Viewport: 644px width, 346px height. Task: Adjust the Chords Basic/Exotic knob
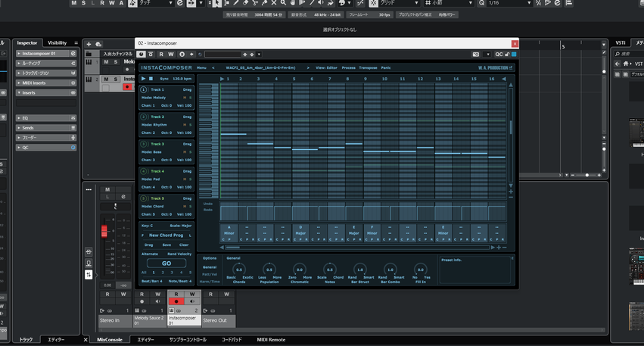coord(238,270)
